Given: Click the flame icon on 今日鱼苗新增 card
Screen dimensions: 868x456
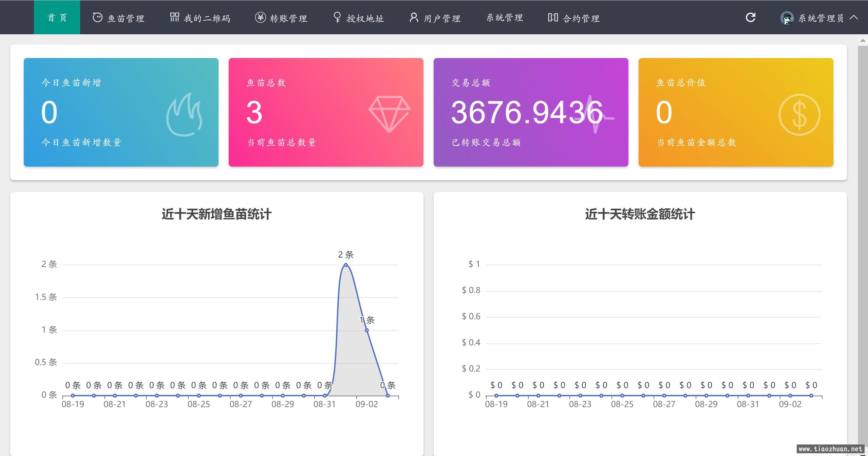Looking at the screenshot, I should (x=184, y=114).
